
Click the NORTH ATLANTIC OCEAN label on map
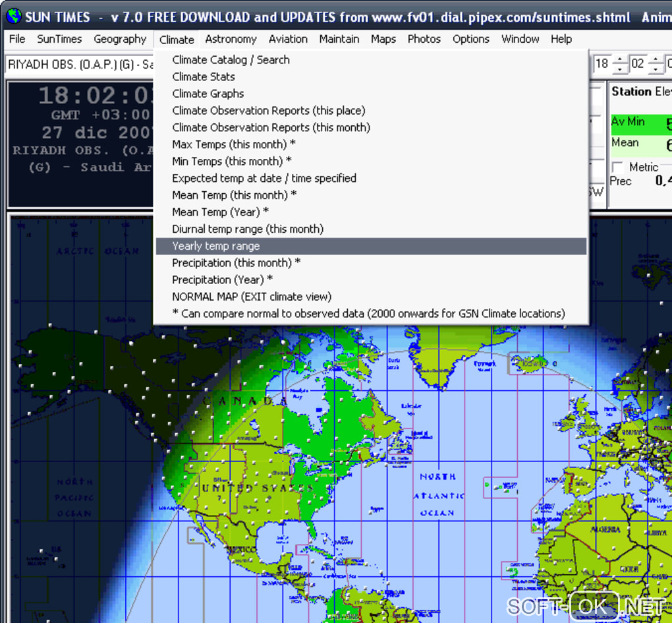click(x=438, y=495)
